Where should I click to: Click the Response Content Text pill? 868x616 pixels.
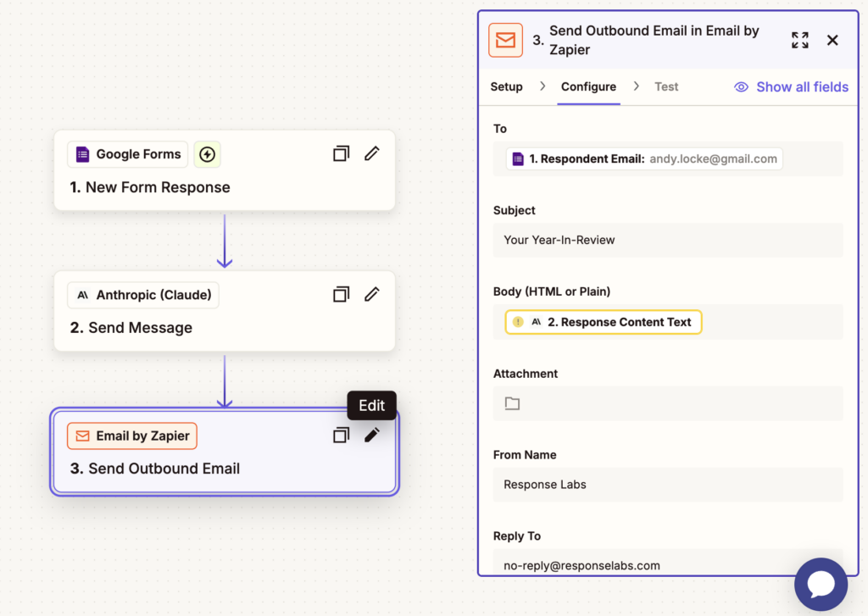(604, 322)
